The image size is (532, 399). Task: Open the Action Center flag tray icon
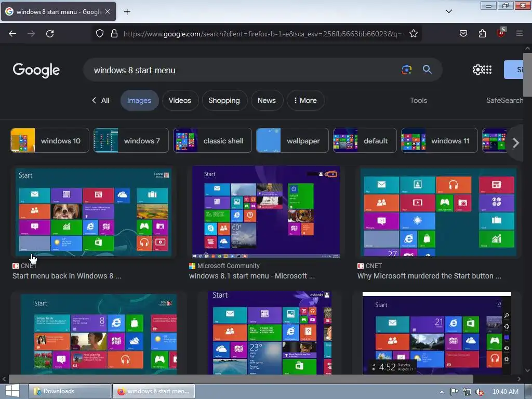click(454, 392)
